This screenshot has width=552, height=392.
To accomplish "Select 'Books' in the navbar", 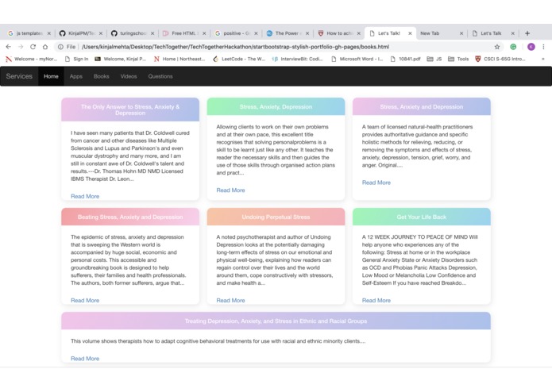I will tap(102, 76).
